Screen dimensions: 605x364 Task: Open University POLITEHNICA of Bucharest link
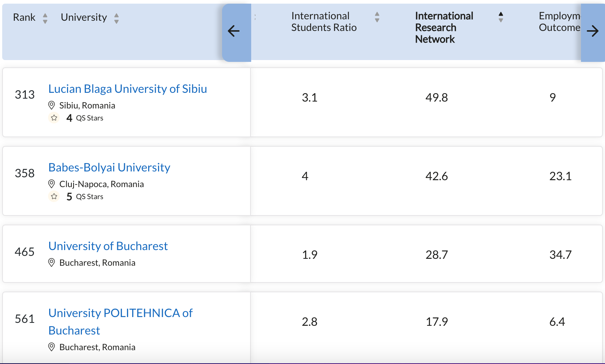click(120, 313)
